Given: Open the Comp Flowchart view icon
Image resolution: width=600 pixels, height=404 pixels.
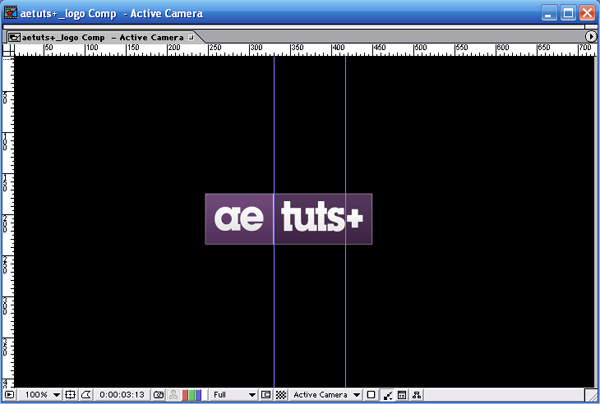Looking at the screenshot, I should [x=417, y=395].
